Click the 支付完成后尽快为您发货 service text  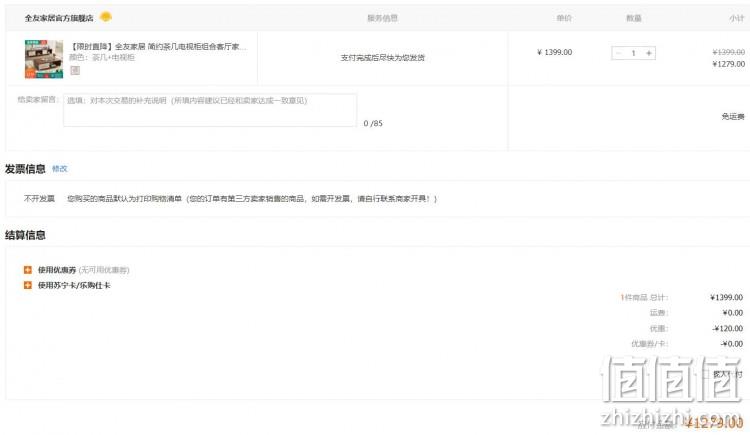point(383,57)
